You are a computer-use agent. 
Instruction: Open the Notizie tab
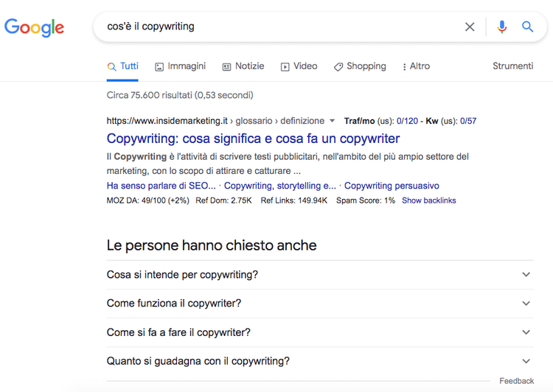(x=243, y=66)
